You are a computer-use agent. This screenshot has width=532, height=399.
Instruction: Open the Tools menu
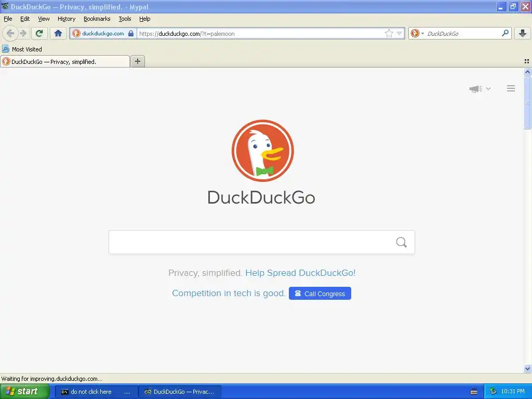[x=125, y=19]
